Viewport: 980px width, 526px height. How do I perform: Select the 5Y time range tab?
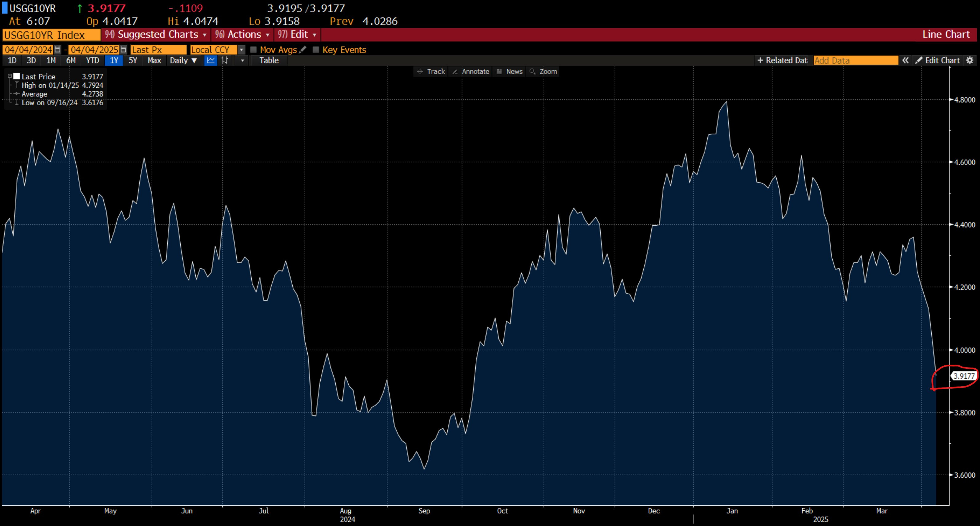(133, 60)
